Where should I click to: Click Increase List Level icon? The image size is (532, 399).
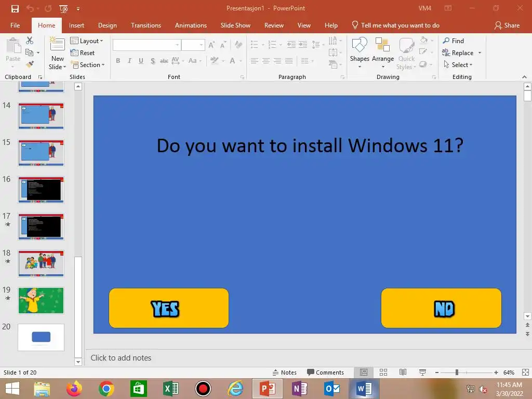pos(303,45)
